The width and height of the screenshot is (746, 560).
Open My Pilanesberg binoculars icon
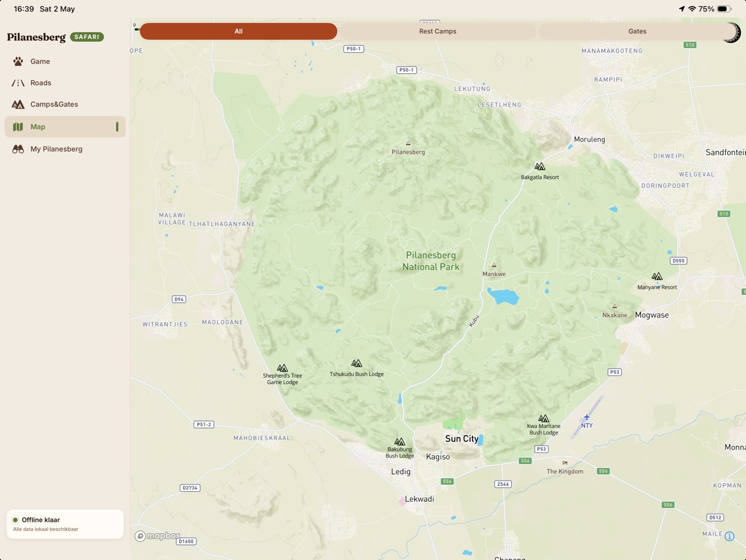[x=18, y=149]
